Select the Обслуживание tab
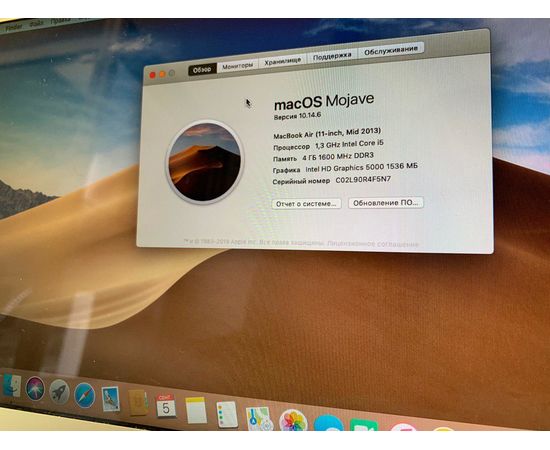The image size is (550, 450). (391, 51)
